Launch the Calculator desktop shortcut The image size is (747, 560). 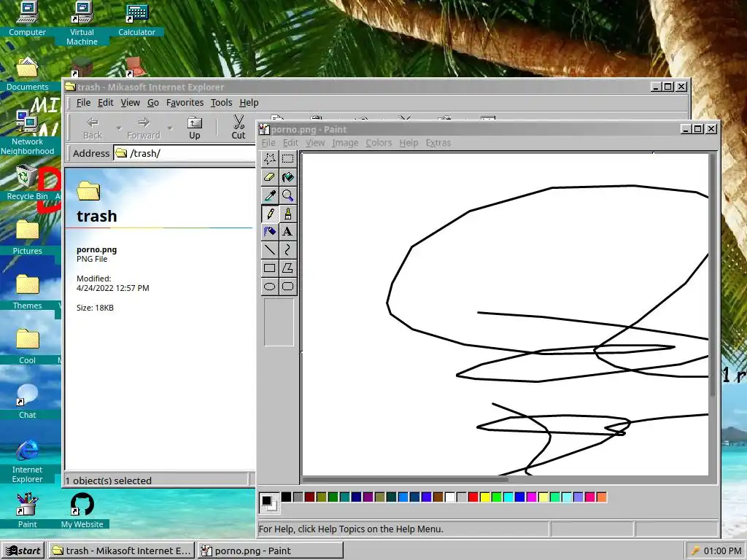136,19
